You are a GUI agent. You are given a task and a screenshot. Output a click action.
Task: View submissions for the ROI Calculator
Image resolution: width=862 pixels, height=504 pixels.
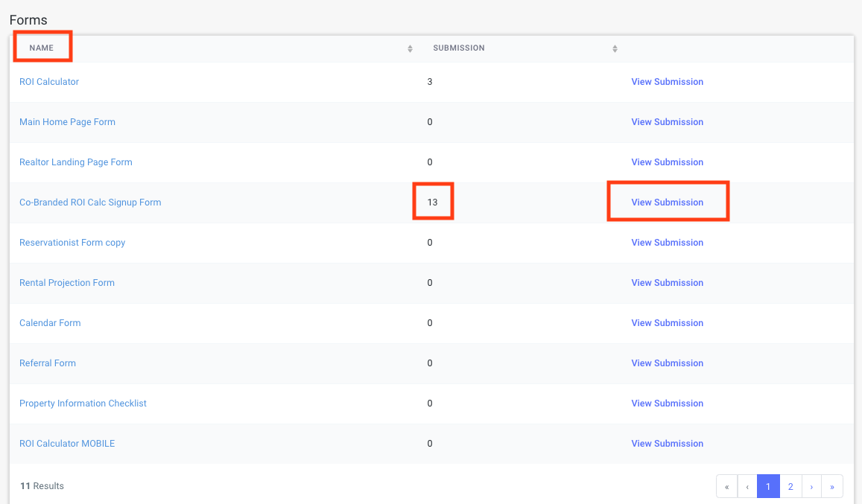pos(667,82)
